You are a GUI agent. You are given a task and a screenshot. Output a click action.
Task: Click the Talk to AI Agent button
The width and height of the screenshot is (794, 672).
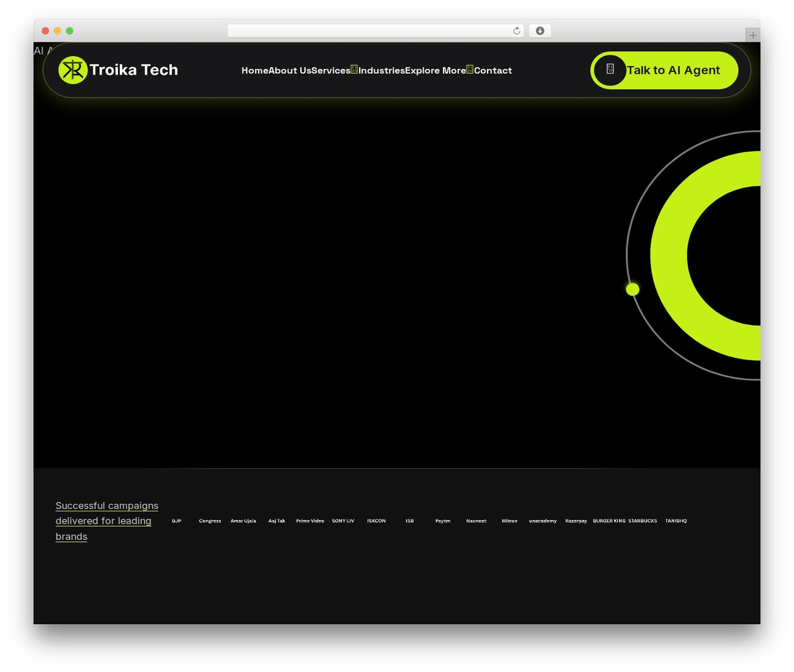tap(664, 70)
